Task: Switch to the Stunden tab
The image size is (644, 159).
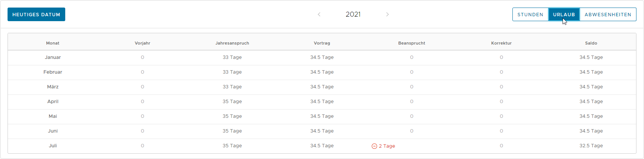Action: point(530,15)
